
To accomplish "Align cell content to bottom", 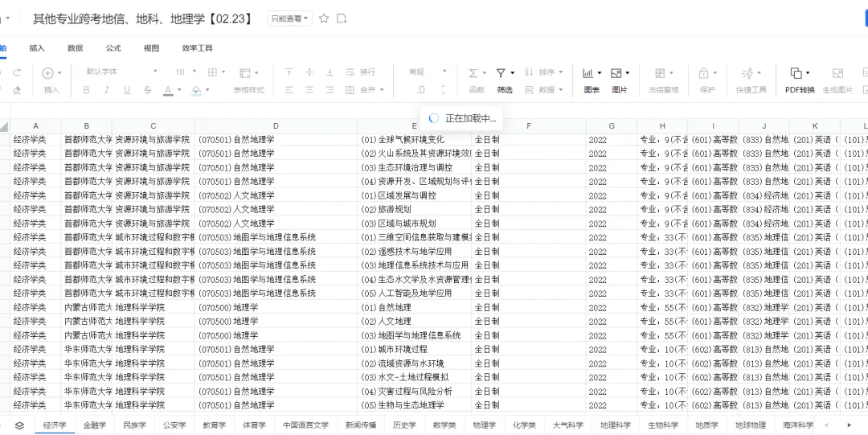I will point(330,72).
